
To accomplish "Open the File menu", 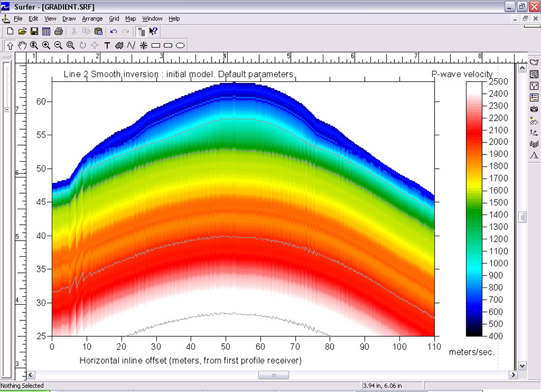I will tap(18, 19).
